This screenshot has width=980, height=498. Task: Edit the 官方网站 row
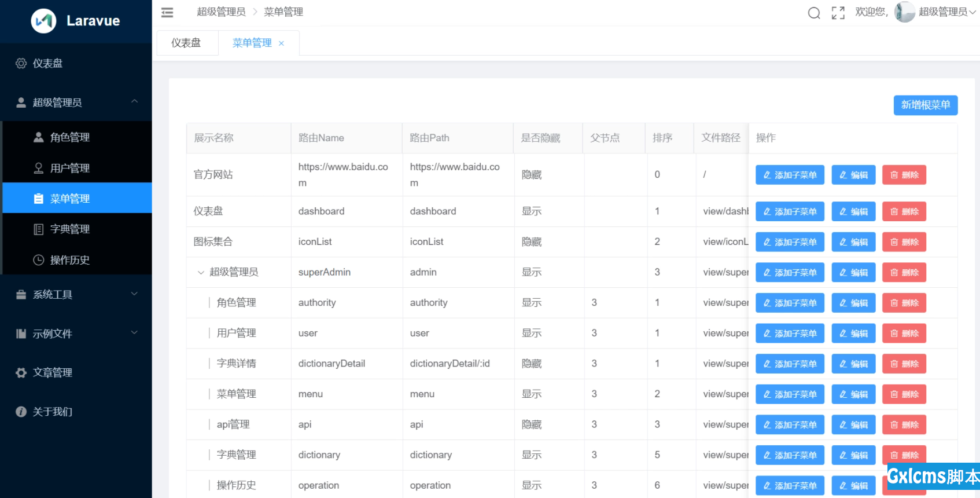(x=853, y=175)
